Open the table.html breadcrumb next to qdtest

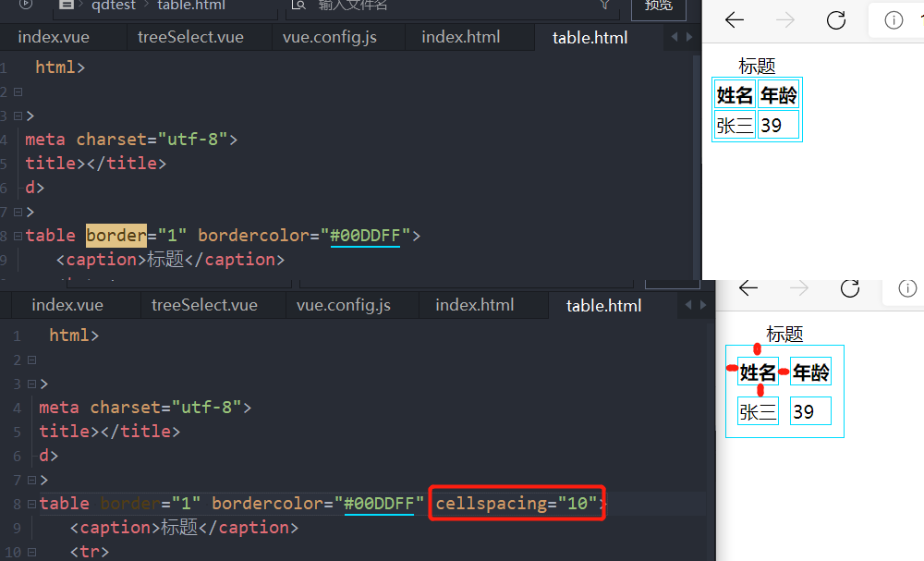coord(191,6)
